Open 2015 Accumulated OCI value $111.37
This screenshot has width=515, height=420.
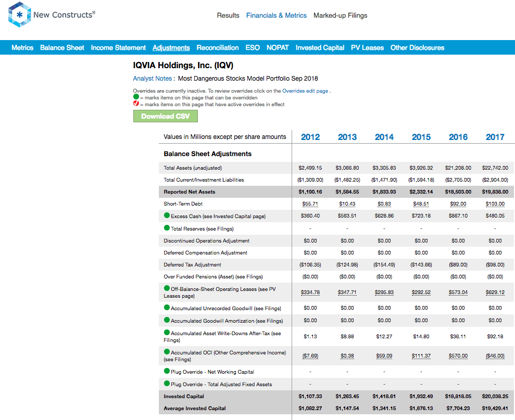click(x=421, y=355)
